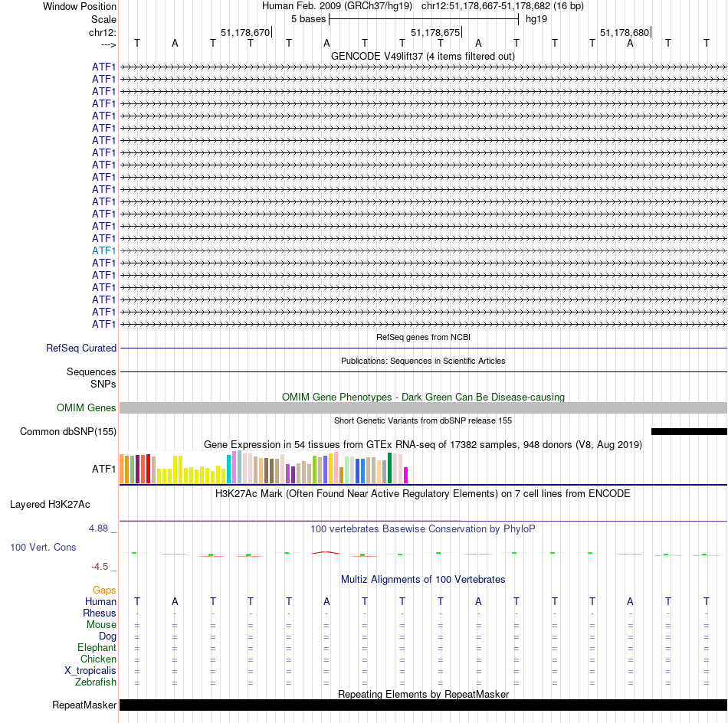Click the Zebrafish species label
The height and width of the screenshot is (723, 728).
click(96, 682)
